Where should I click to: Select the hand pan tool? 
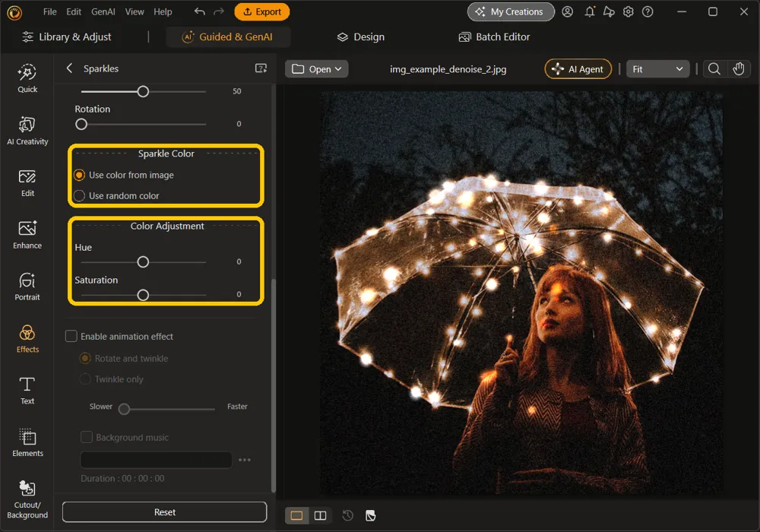[x=738, y=69]
